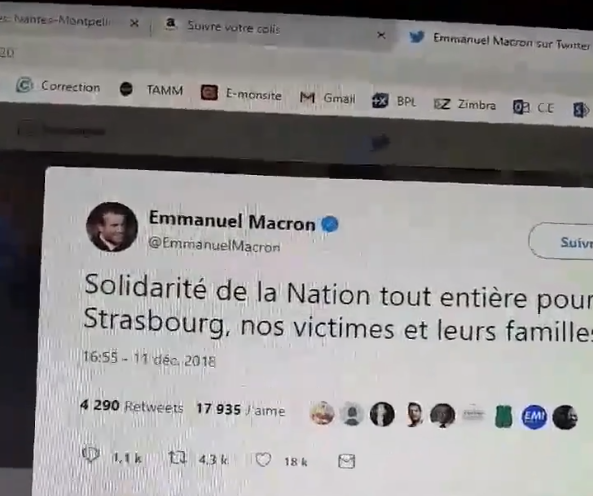Open the 4 290 Retweets list
This screenshot has width=593, height=496.
132,406
